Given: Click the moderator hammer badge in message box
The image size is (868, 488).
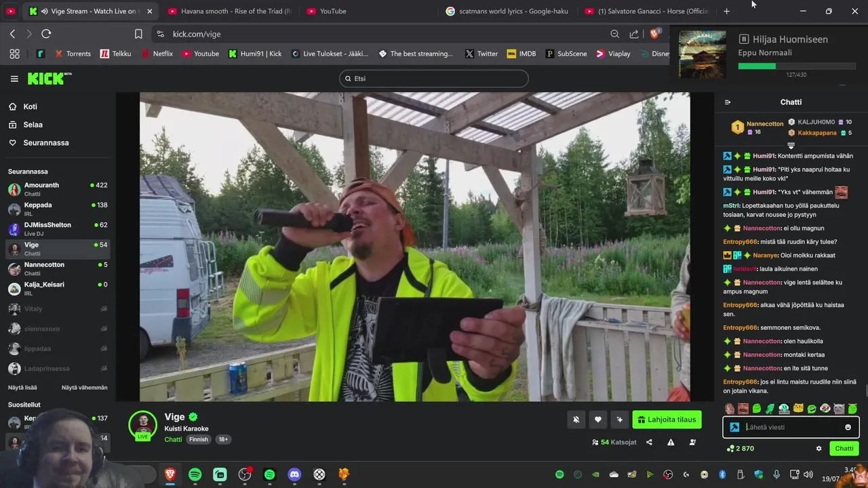Looking at the screenshot, I should (734, 427).
